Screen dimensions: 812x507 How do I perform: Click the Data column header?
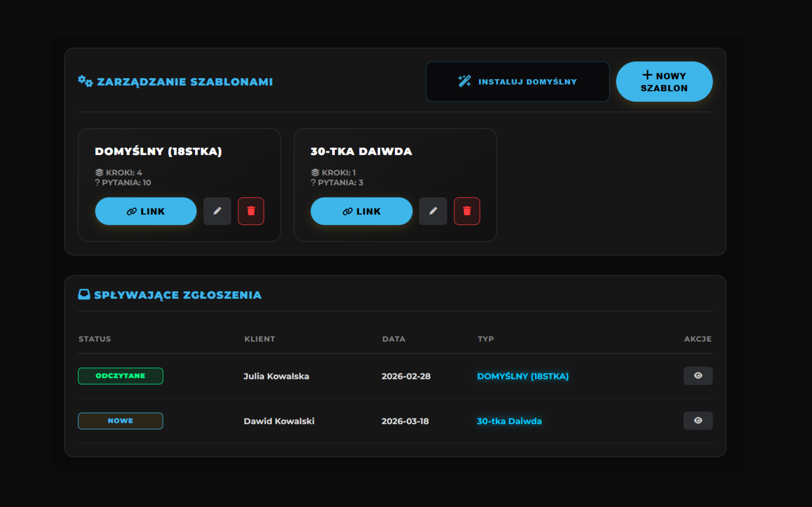[x=394, y=339]
